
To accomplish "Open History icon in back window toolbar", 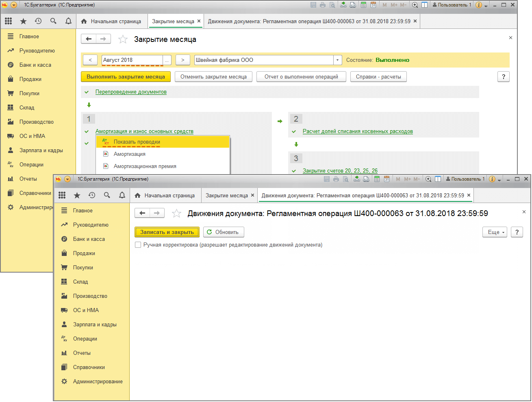I will click(38, 21).
